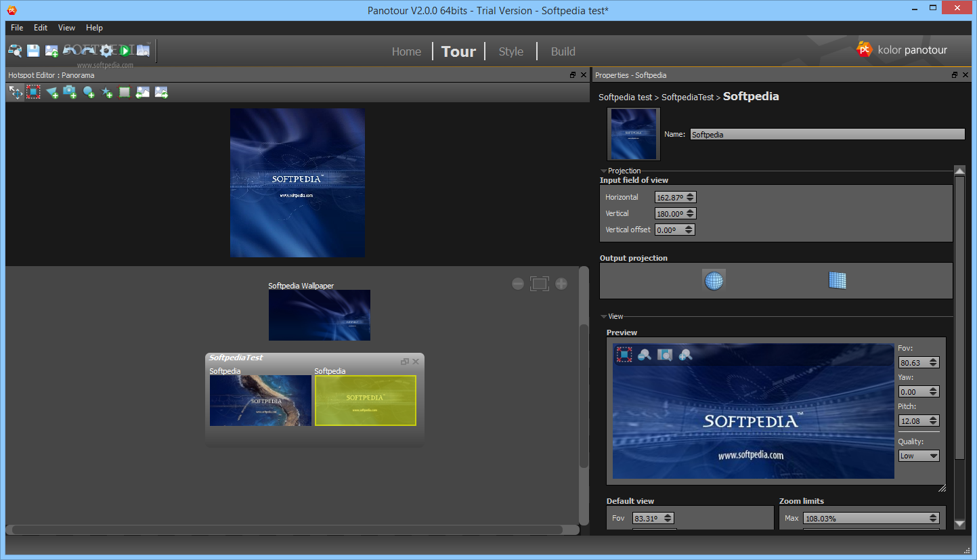The image size is (977, 560).
Task: Click the fit-all frame icon in tour map
Action: [540, 284]
